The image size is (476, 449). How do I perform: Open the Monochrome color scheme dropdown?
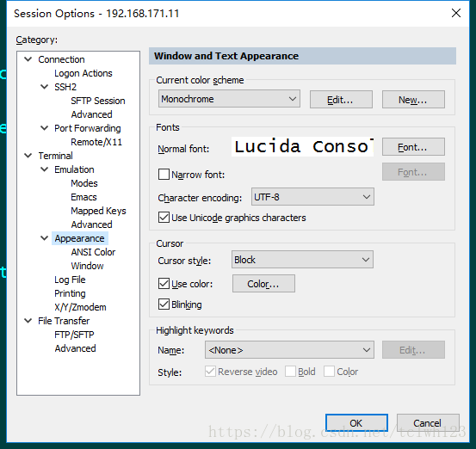click(x=229, y=99)
